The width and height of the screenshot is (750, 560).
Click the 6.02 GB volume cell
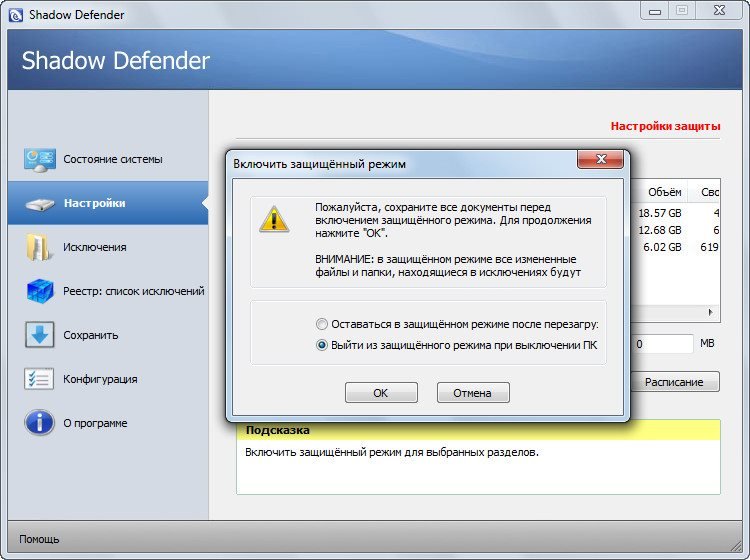[662, 247]
